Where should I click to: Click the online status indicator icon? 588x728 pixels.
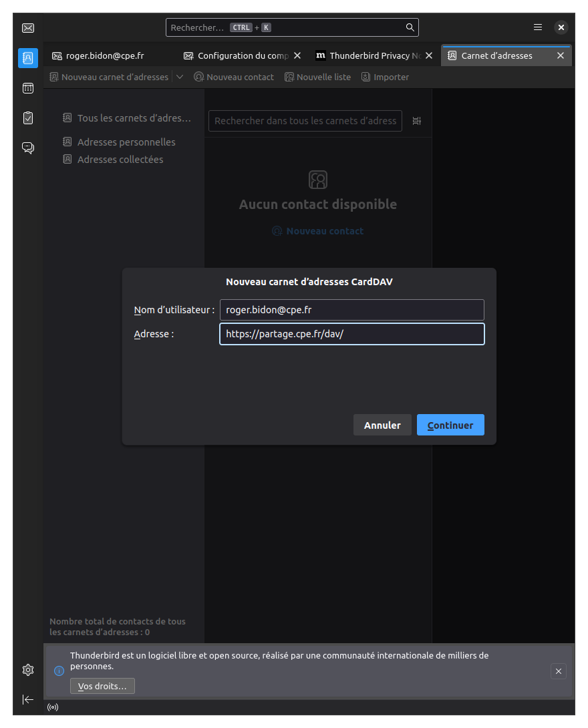(53, 707)
